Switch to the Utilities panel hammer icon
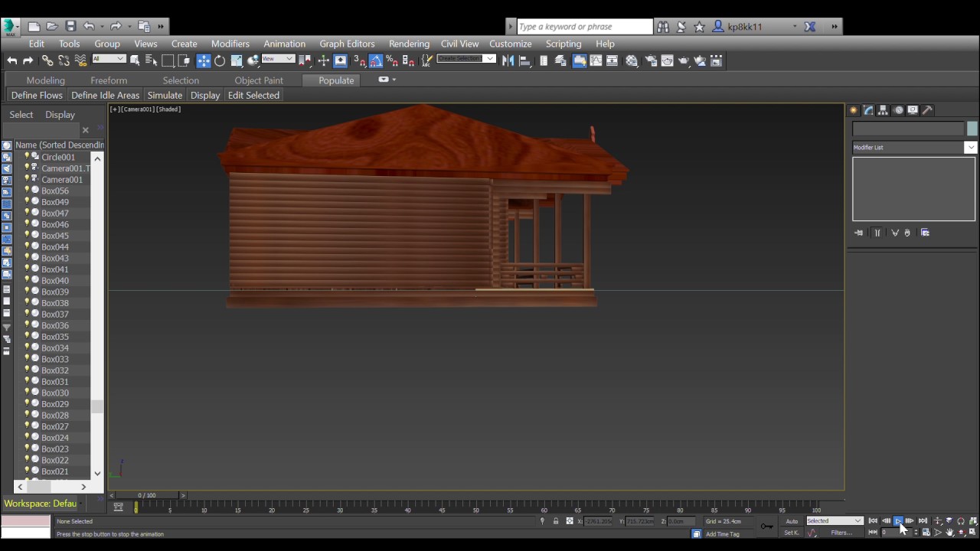Viewport: 980px width, 551px height. pos(927,110)
